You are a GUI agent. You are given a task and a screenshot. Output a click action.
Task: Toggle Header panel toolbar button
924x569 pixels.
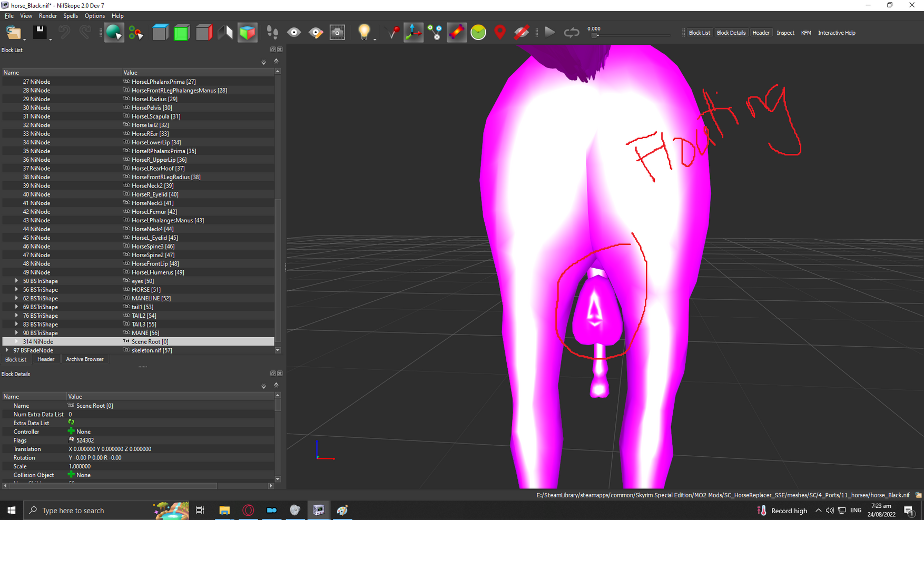point(761,33)
